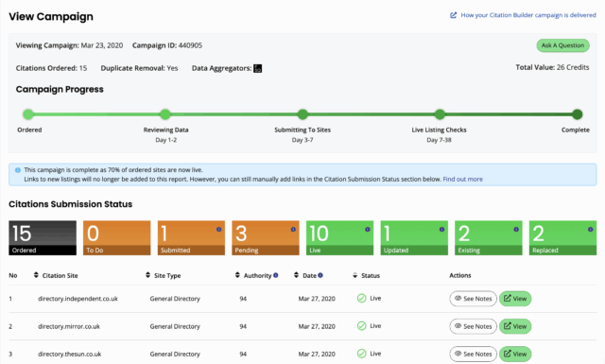Sort table by Citation Site arrows

(36, 275)
